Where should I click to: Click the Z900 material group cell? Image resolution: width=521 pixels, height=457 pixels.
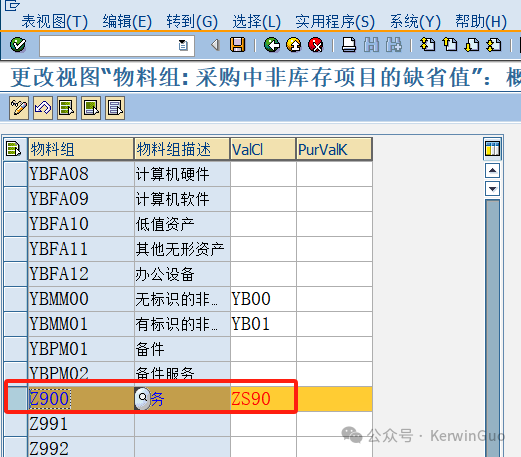click(81, 399)
